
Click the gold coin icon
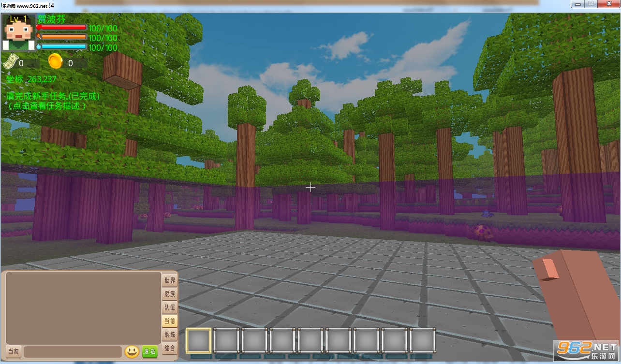pos(56,62)
